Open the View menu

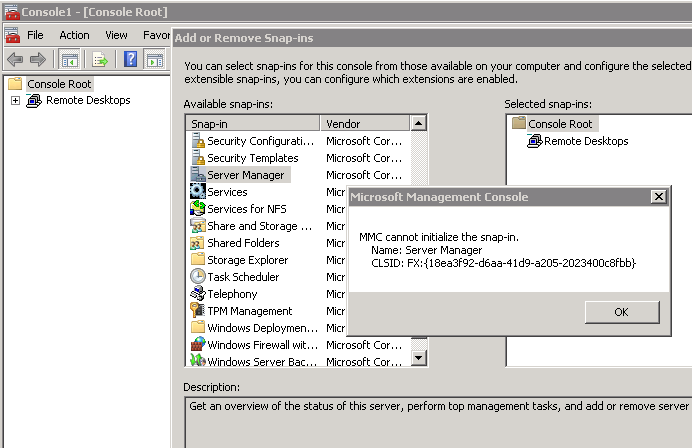pos(116,35)
